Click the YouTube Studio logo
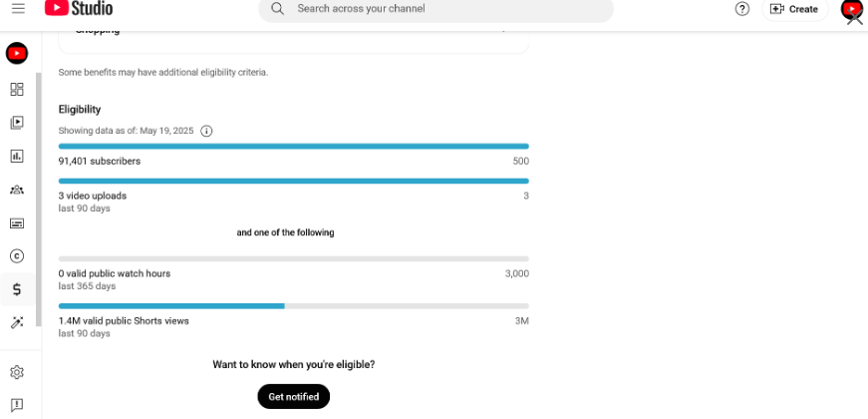 point(79,8)
